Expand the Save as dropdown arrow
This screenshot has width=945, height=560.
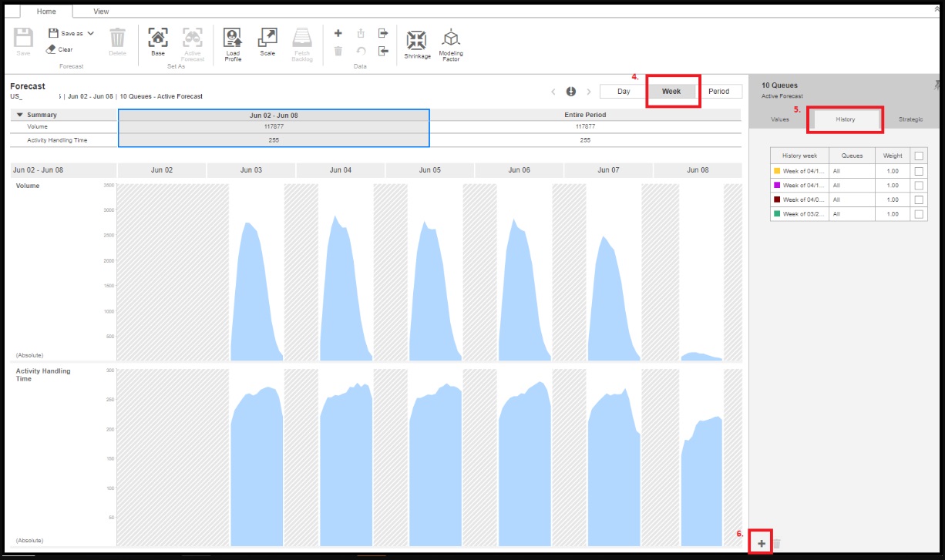point(91,34)
